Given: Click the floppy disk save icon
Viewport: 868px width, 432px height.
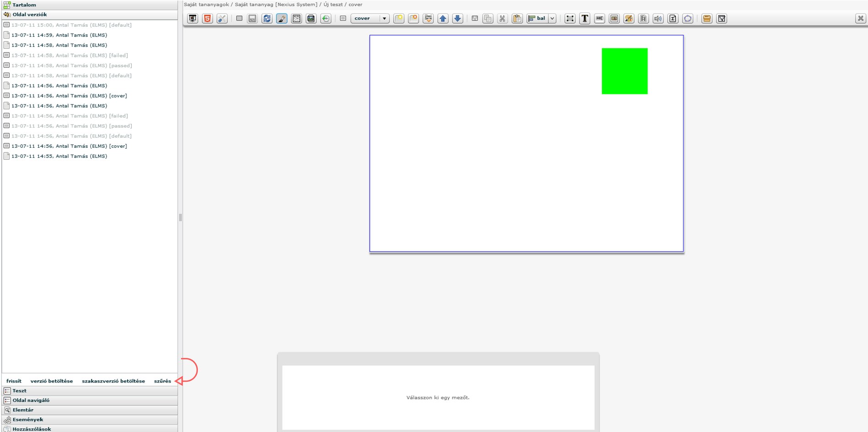Looking at the screenshot, I should [x=252, y=19].
